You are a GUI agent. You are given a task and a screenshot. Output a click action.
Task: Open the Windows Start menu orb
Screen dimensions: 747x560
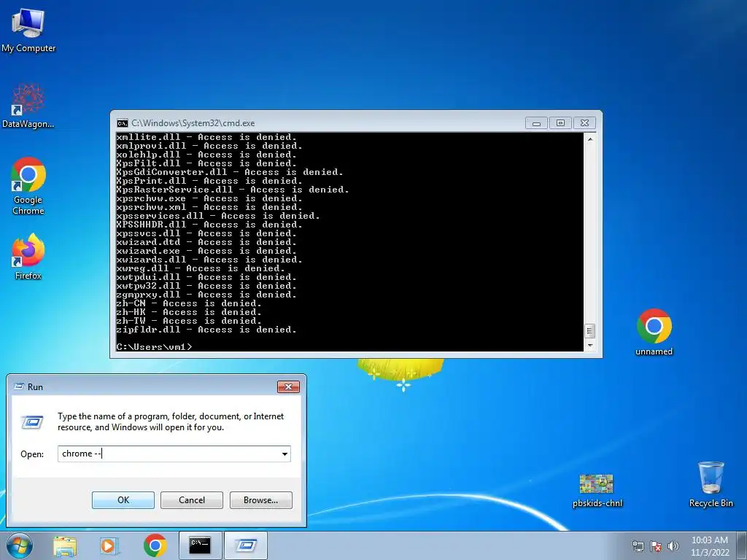20,545
